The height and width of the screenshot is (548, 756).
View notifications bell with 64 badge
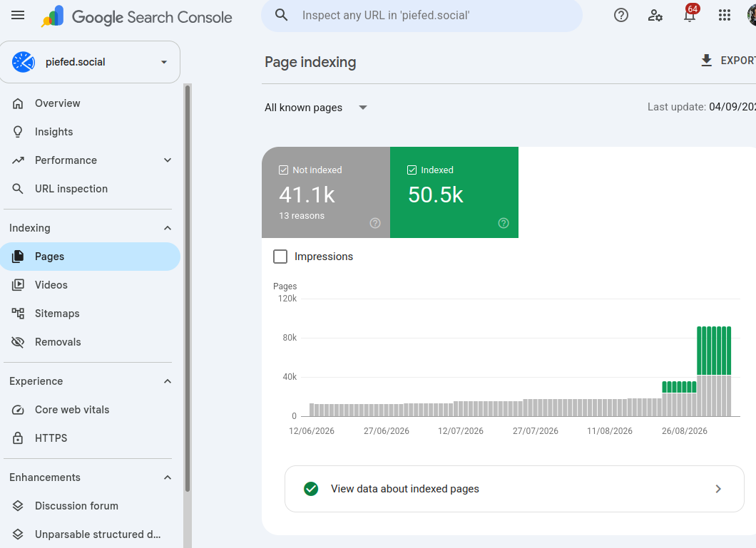[x=690, y=16]
